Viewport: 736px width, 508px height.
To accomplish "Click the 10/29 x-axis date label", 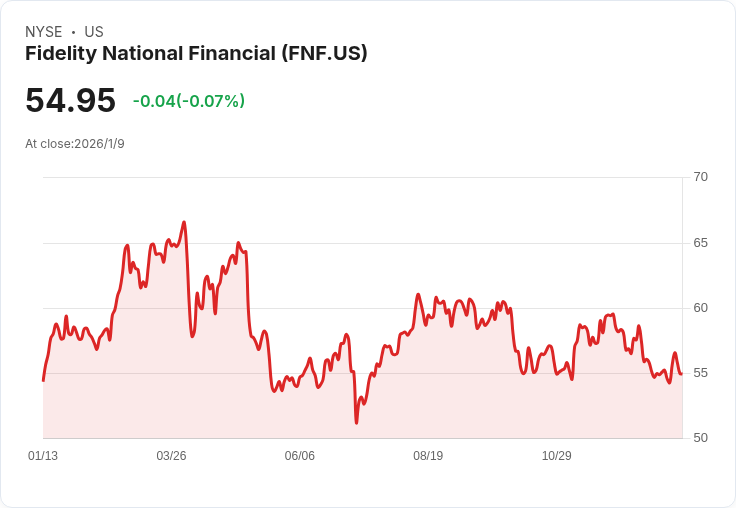I will pos(556,456).
